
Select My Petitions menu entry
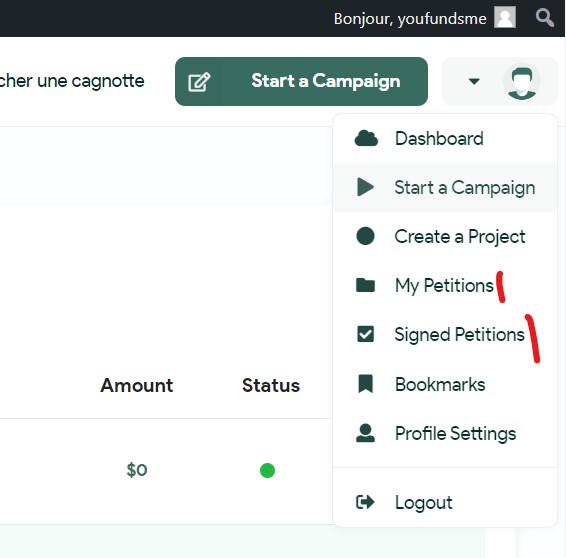click(x=445, y=285)
